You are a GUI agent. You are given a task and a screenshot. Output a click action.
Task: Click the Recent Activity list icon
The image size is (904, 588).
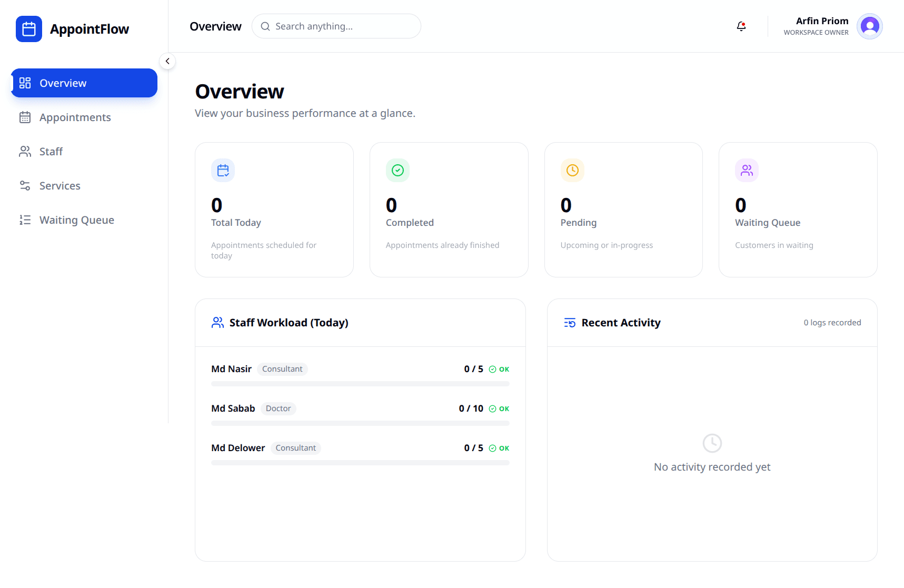(569, 323)
